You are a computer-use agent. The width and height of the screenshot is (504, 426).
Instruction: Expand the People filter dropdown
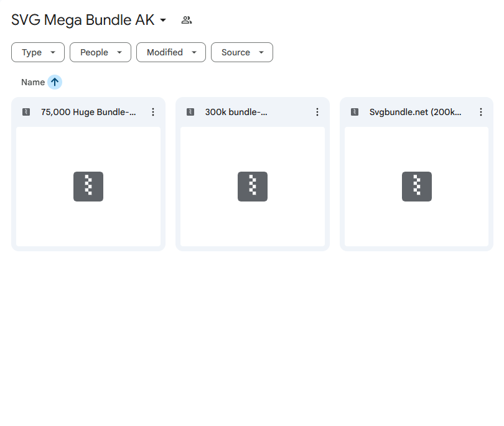pos(100,52)
